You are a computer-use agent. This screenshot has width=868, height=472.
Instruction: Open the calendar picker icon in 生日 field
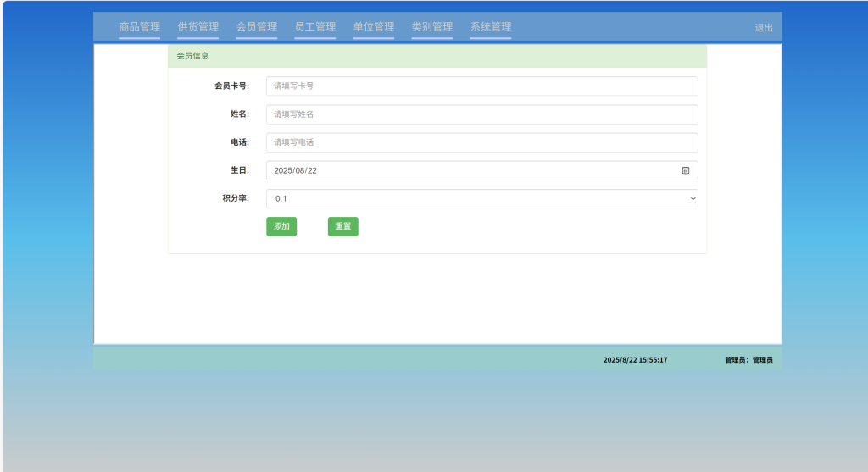pos(685,170)
